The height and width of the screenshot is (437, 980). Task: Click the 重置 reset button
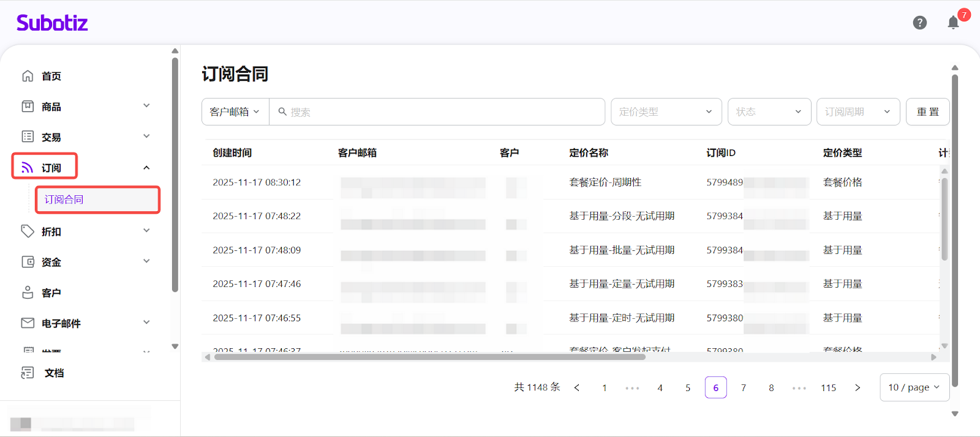pos(927,112)
